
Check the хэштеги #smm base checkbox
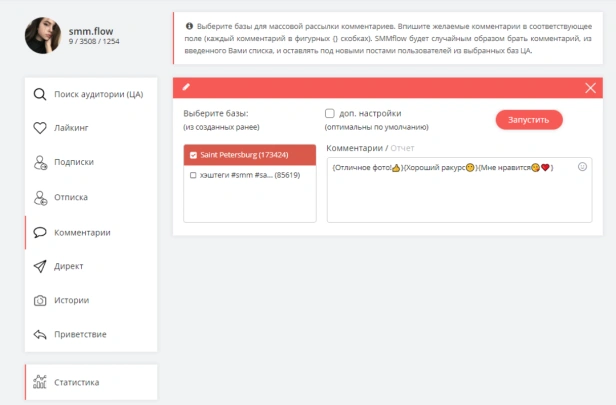pos(193,175)
